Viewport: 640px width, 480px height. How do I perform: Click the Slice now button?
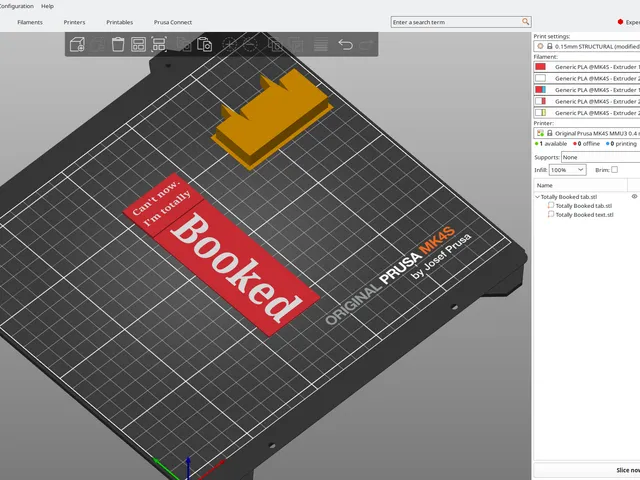(587, 470)
